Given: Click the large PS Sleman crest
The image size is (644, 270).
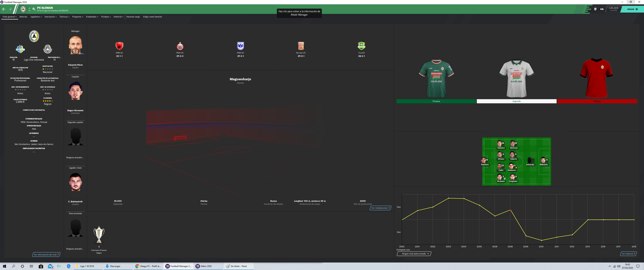Looking at the screenshot, I should (x=34, y=36).
